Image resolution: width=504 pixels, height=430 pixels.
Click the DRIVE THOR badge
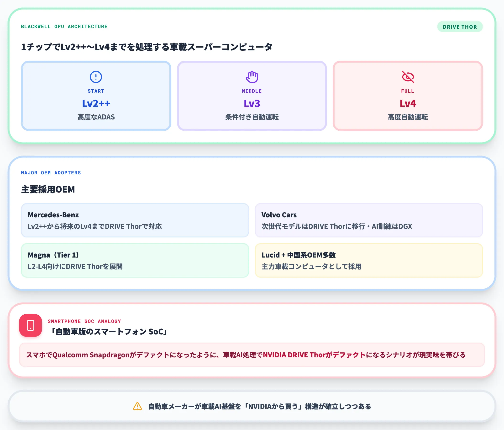click(x=460, y=27)
